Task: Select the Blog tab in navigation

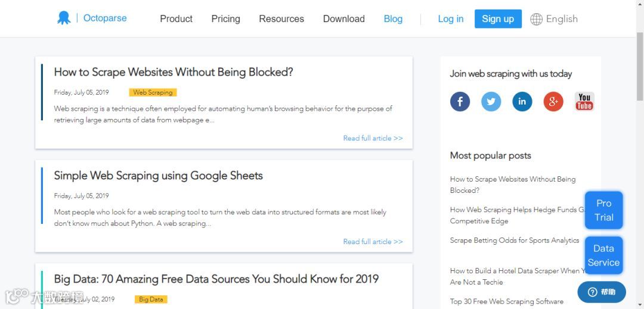Action: click(x=393, y=19)
